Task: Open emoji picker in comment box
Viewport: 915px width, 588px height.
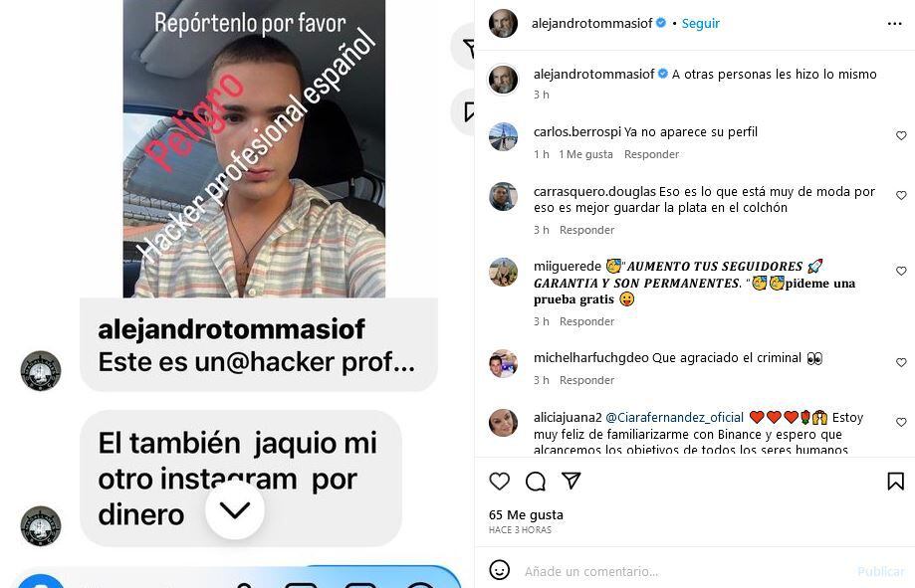Action: 500,570
